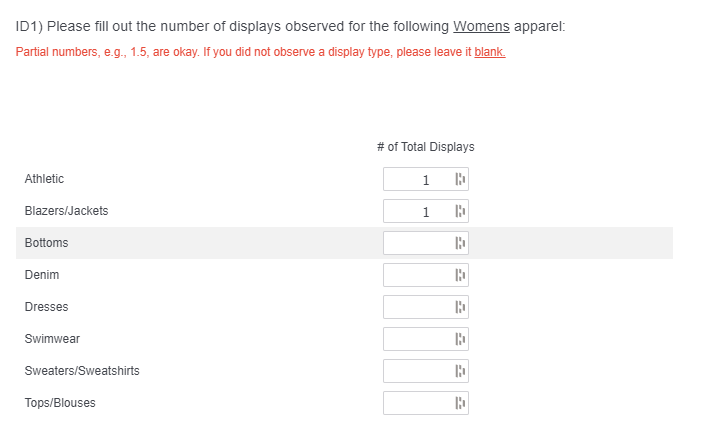Click the autofill icon in the Tops/Blouses field
Viewport: 715px width, 437px height.
[460, 404]
